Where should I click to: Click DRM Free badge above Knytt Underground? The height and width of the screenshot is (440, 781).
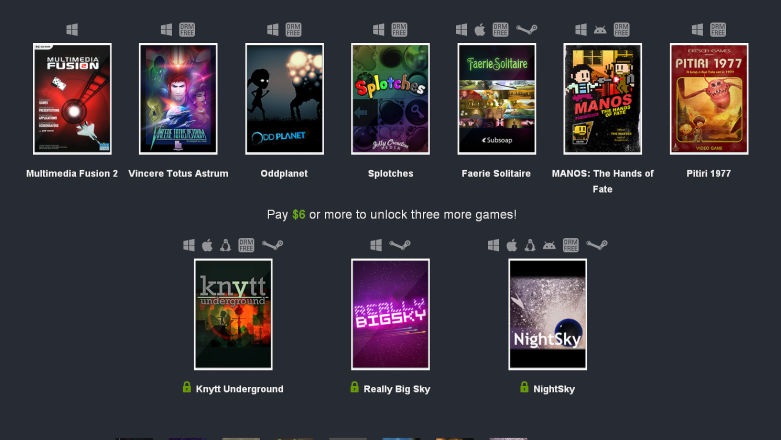(x=246, y=245)
